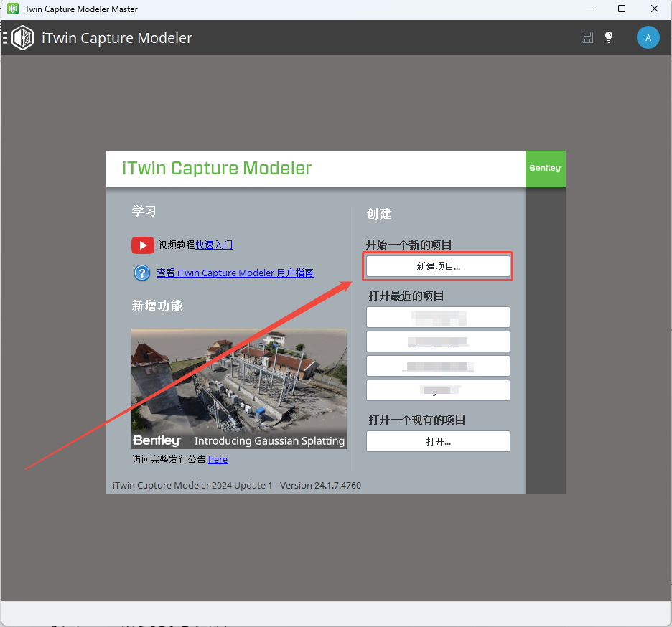This screenshot has width=672, height=627.
Task: Follow the 'here' release notes link
Action: click(218, 460)
